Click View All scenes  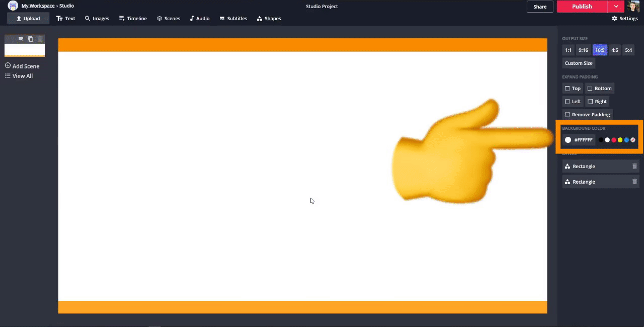point(19,76)
